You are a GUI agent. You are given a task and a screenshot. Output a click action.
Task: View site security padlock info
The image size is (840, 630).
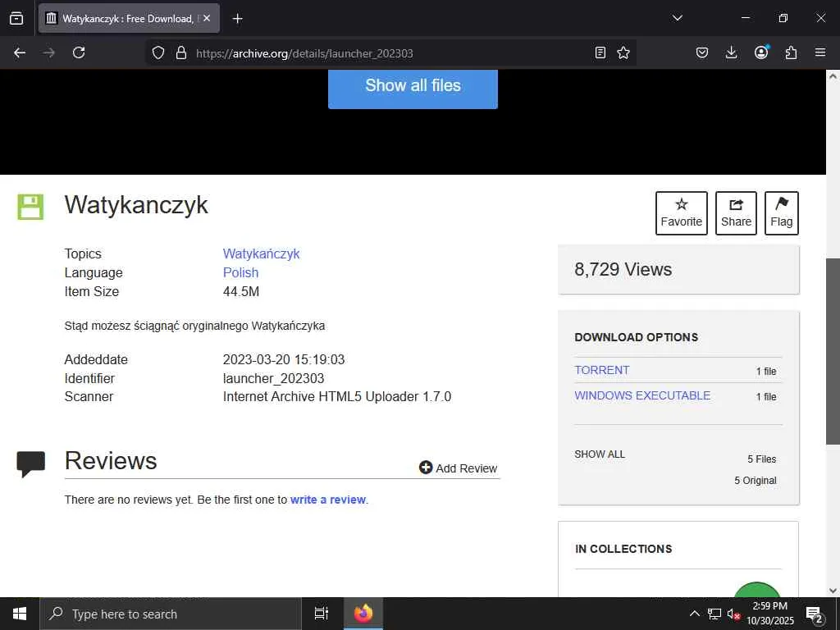coord(181,52)
